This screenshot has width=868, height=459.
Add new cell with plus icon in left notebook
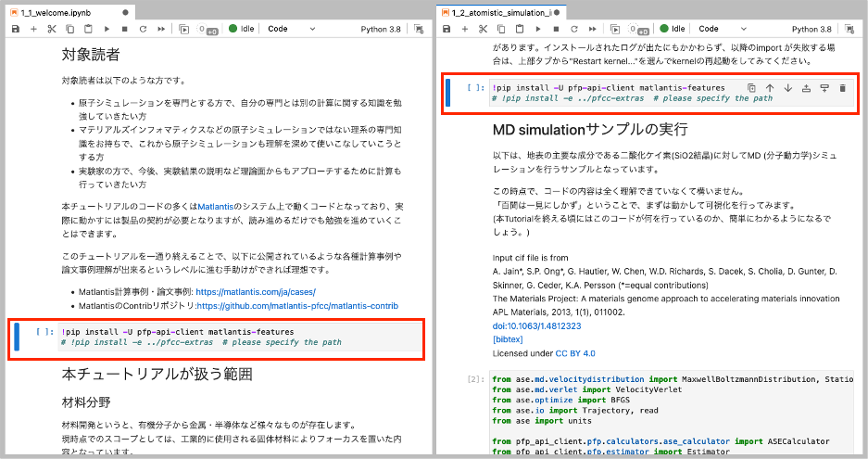click(33, 29)
